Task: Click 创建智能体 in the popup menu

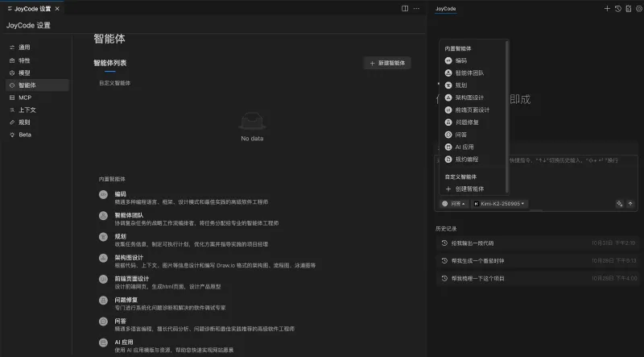Action: [473, 189]
